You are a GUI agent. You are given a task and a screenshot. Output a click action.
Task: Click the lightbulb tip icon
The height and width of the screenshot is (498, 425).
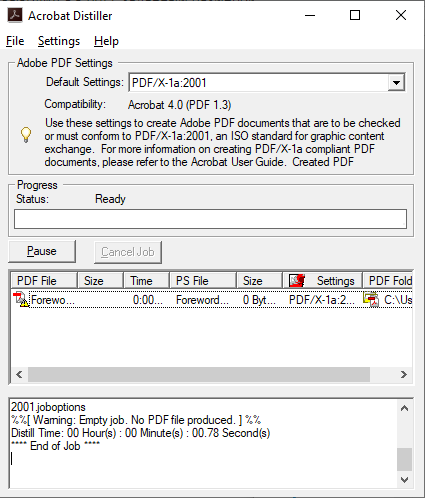point(26,135)
